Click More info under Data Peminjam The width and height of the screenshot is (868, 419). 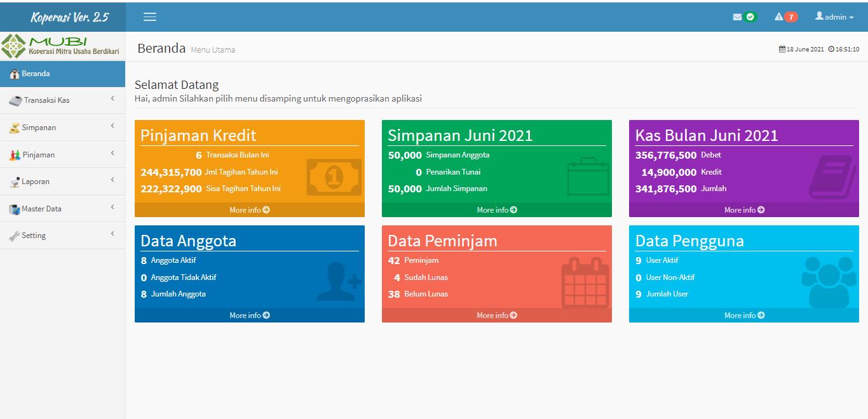pos(497,316)
